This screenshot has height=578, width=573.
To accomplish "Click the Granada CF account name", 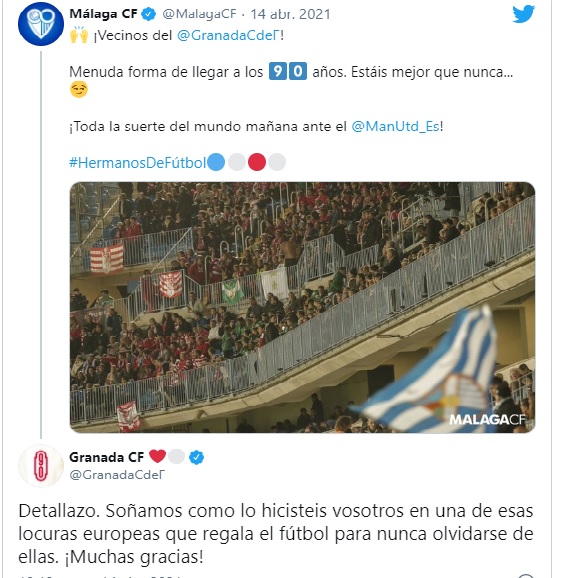I will point(107,457).
